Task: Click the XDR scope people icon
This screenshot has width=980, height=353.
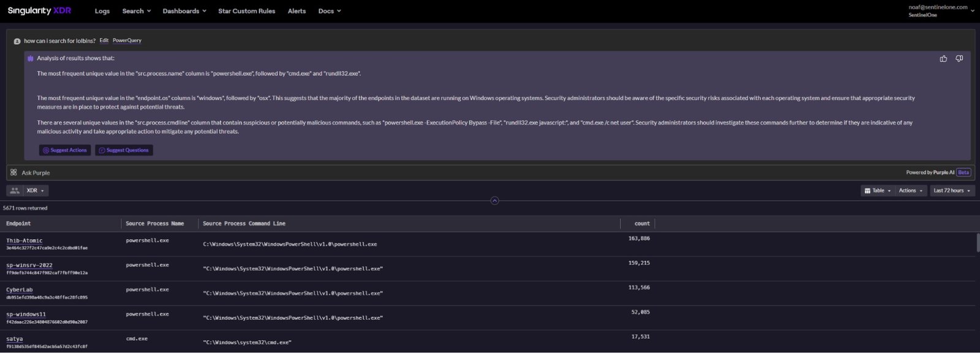Action: (15, 191)
